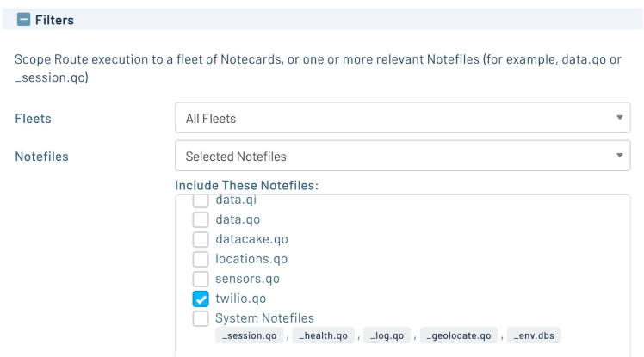Screen dimensions: 644x357
Task: Open the All Fleets dropdown
Action: 402,118
